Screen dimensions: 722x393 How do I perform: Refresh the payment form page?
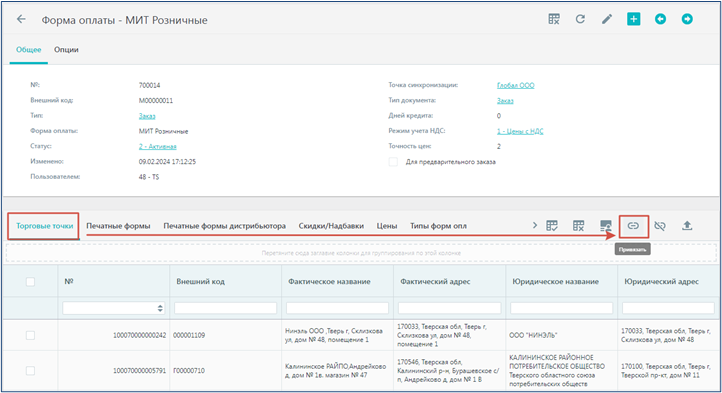(x=580, y=19)
